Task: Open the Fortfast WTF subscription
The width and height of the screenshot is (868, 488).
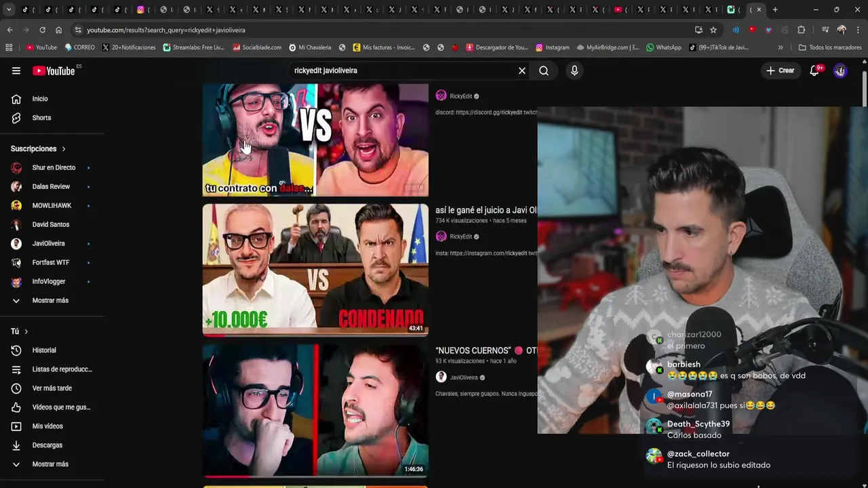Action: pos(52,262)
